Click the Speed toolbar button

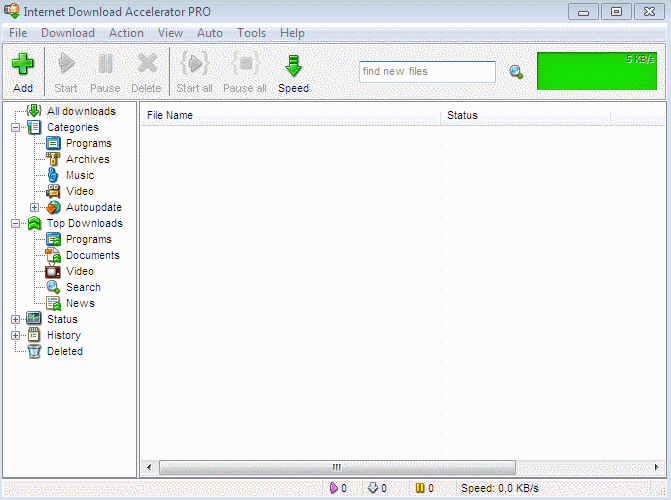point(294,72)
